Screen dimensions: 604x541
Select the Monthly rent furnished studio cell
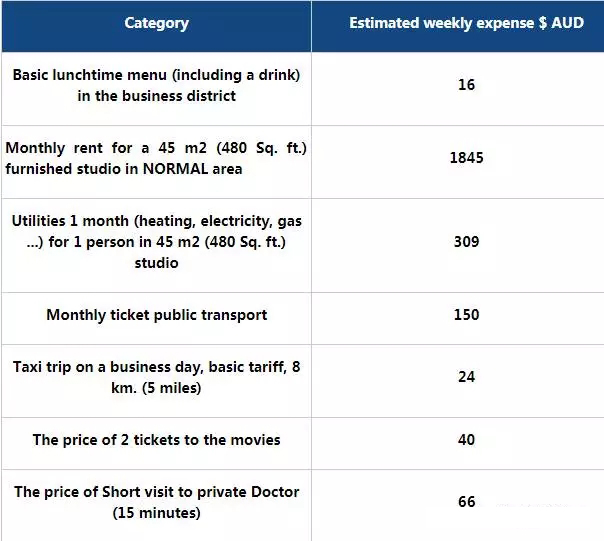coord(156,158)
